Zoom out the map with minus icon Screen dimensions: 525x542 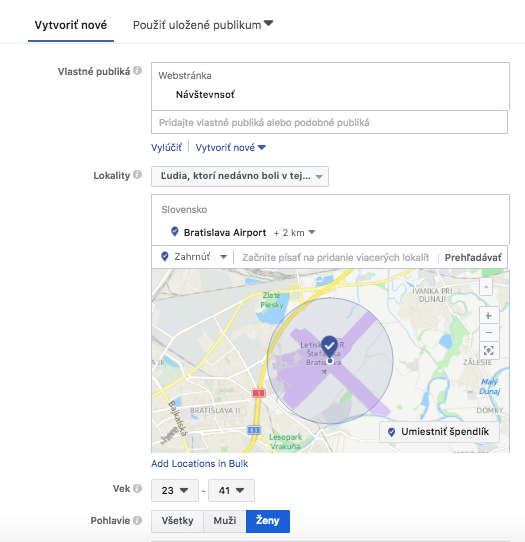click(489, 333)
